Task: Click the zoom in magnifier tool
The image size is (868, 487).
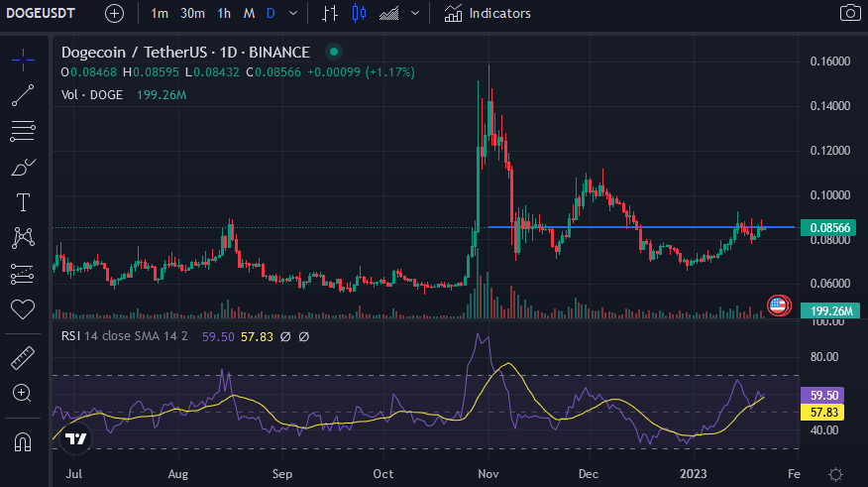Action: tap(23, 394)
